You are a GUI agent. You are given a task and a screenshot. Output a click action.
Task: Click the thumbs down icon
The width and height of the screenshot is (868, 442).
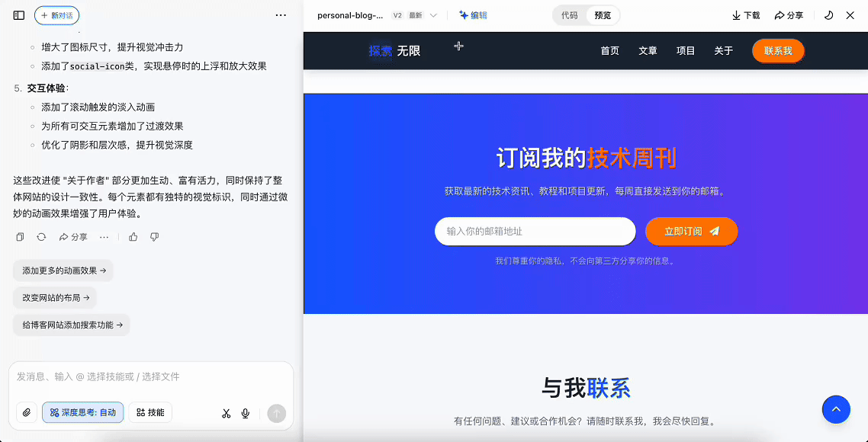click(x=155, y=237)
